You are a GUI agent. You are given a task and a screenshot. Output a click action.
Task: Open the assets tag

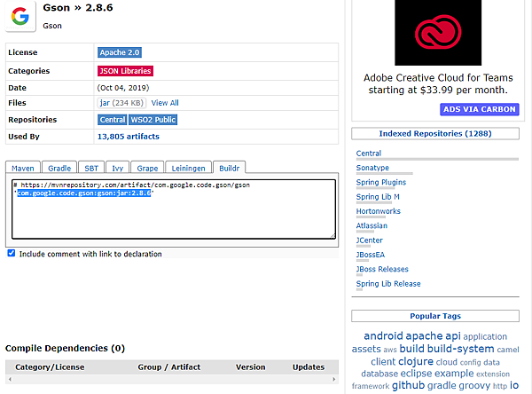click(x=366, y=349)
